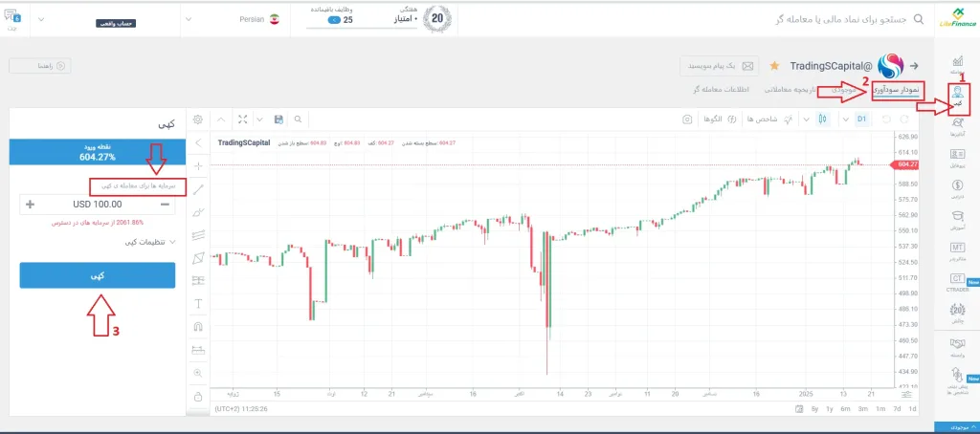This screenshot has width=980, height=434.
Task: Open the chart symbol search magnifier
Action: [x=298, y=119]
